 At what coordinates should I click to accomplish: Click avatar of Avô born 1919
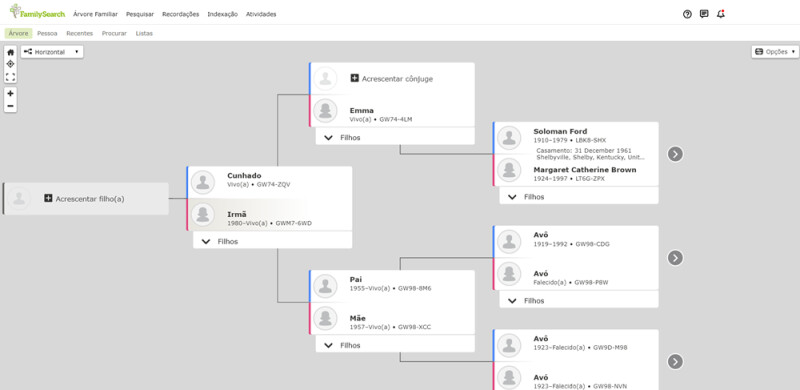click(x=509, y=242)
